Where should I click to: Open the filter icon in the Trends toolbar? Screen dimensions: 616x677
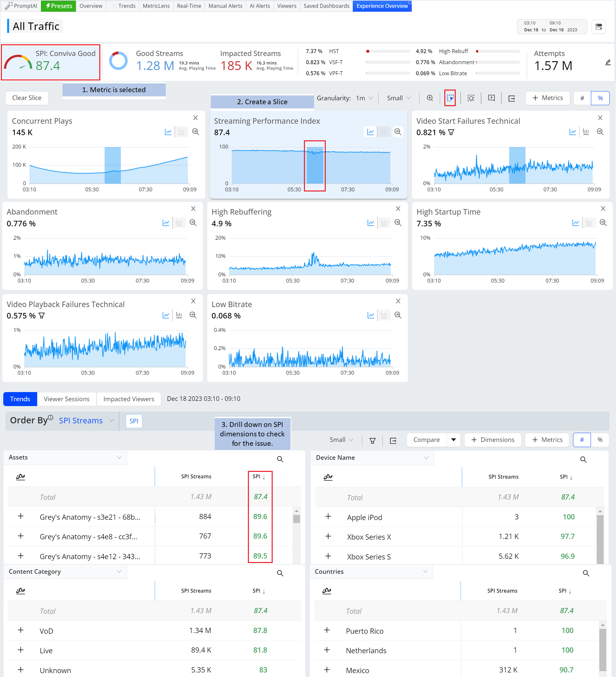click(x=372, y=441)
